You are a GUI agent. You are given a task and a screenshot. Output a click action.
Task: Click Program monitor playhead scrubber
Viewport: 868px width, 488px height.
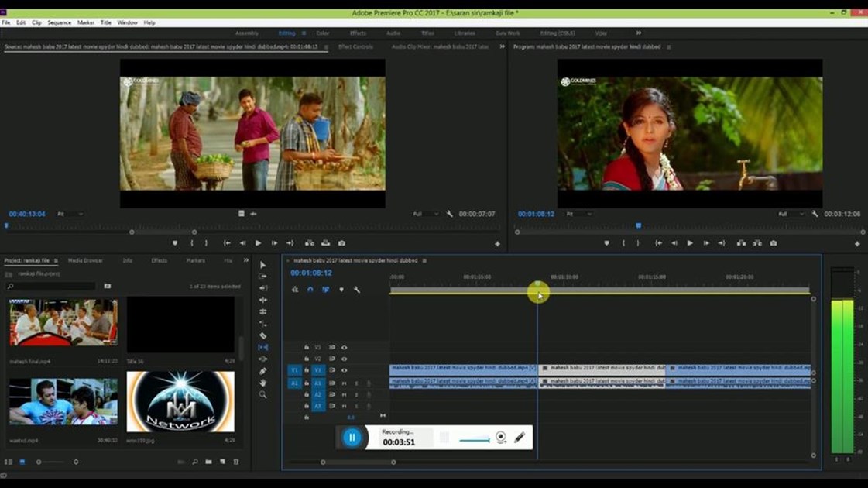pyautogui.click(x=638, y=225)
